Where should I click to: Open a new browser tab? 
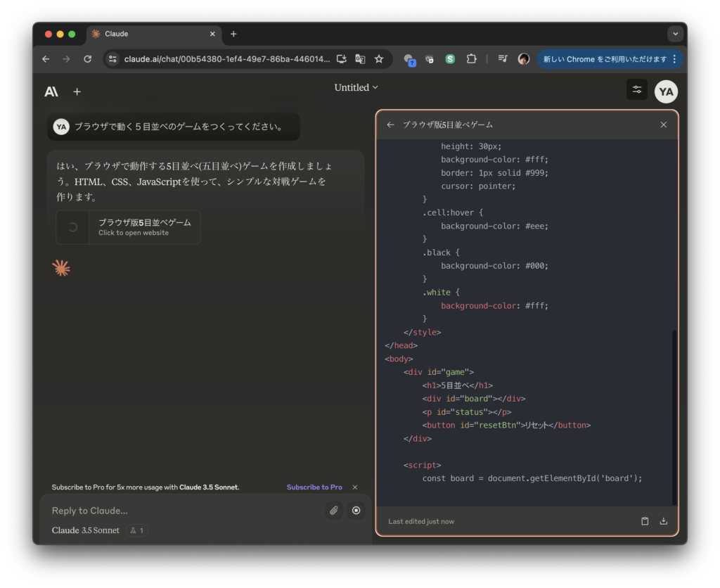[233, 34]
